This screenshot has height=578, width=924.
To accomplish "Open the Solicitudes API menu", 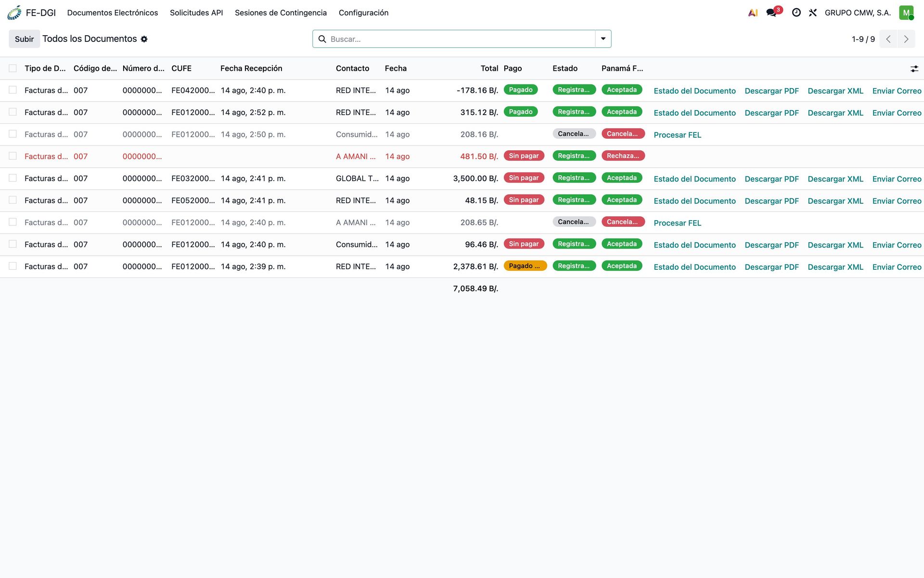I will tap(196, 13).
